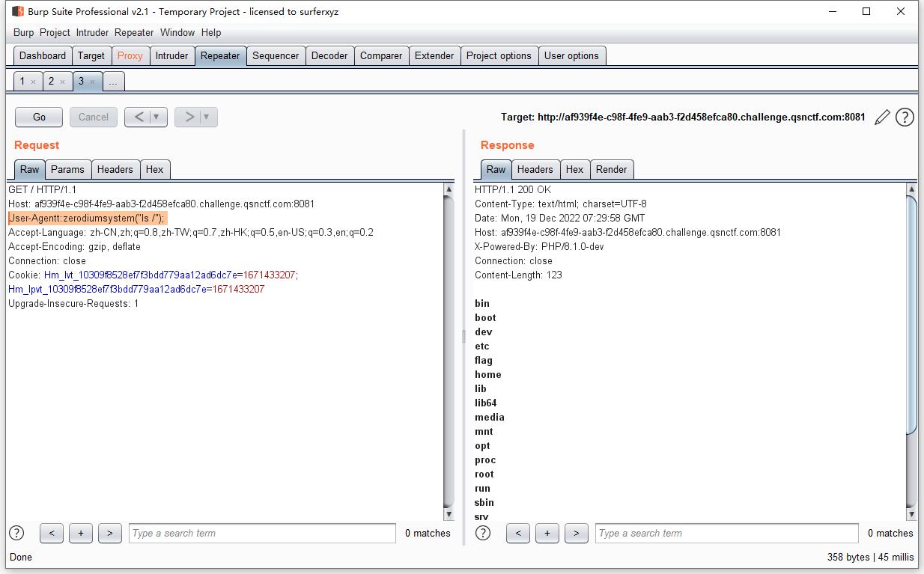Open the Project menu
Screen dimensions: 924x574
(55, 32)
